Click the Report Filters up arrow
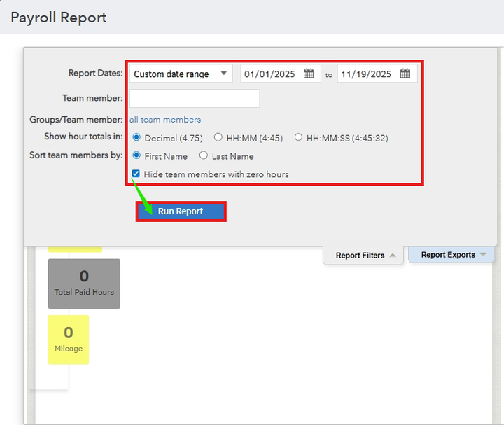Image resolution: width=504 pixels, height=425 pixels. pyautogui.click(x=393, y=256)
